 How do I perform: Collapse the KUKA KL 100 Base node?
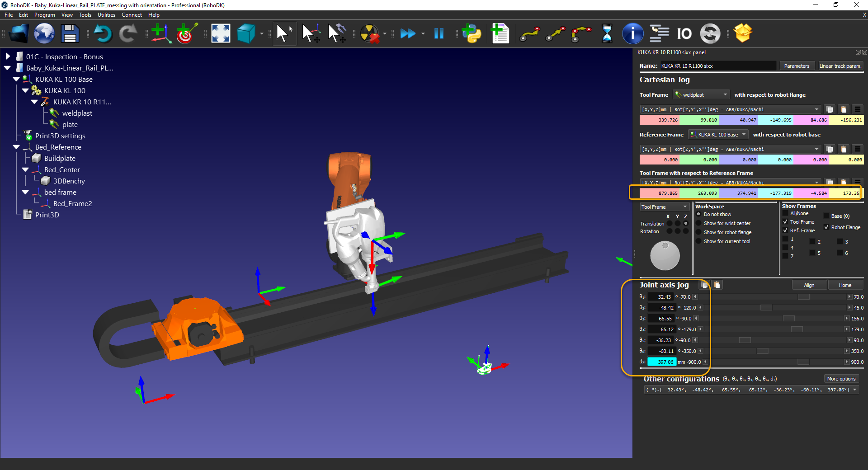(16, 79)
